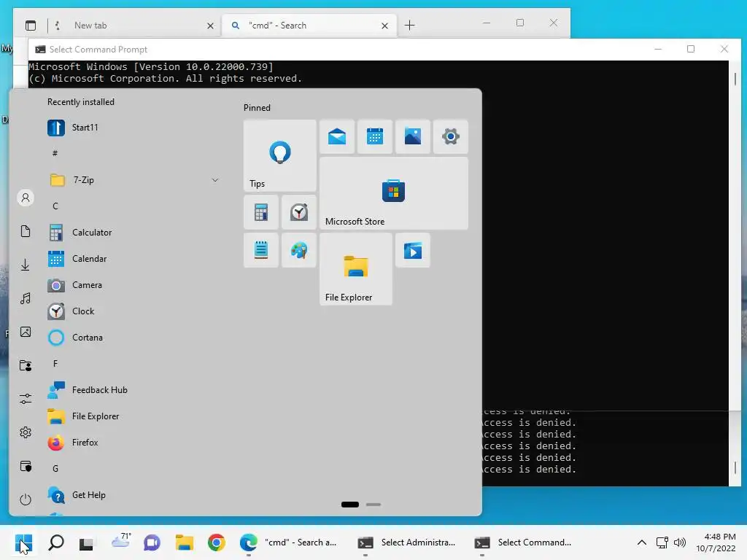The image size is (747, 560).
Task: Open the Mail pinned tile
Action: 337,136
